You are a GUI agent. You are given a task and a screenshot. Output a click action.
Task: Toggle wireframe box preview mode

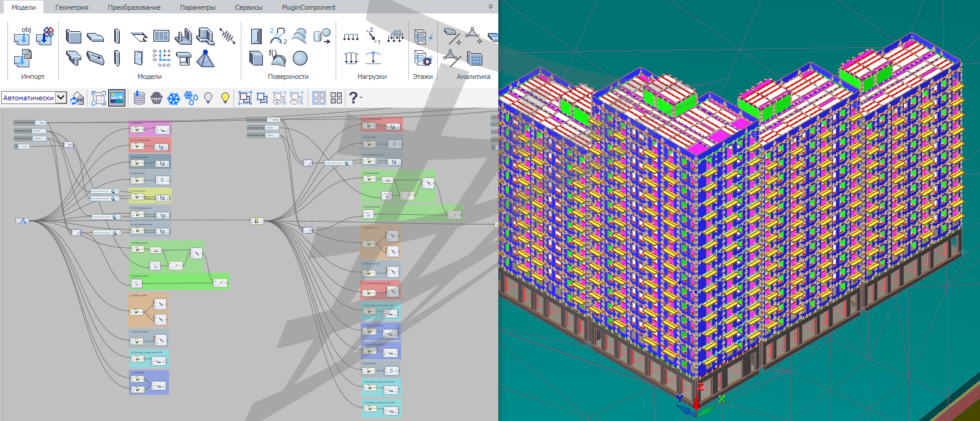(98, 98)
